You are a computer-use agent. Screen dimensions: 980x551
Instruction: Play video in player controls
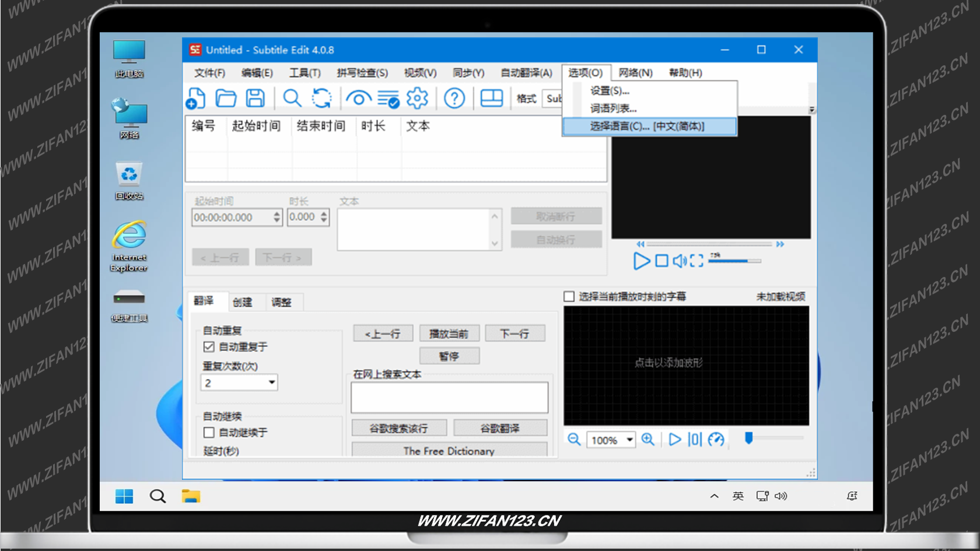click(x=642, y=261)
